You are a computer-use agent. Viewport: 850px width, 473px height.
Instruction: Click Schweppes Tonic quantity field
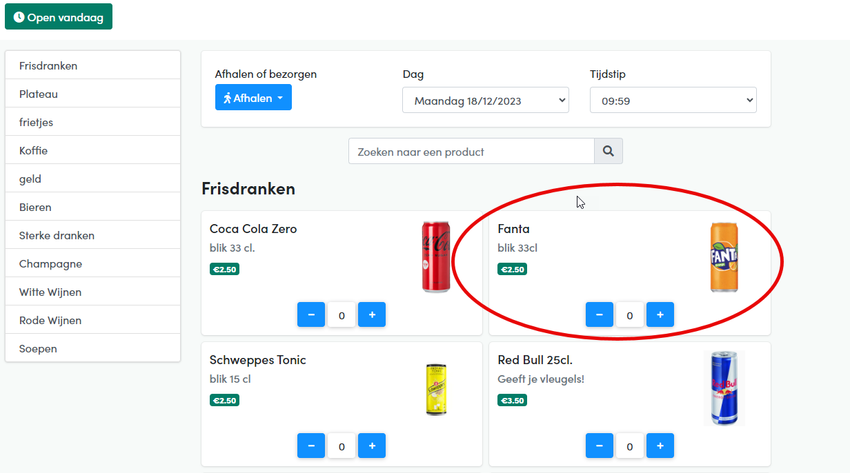point(342,446)
